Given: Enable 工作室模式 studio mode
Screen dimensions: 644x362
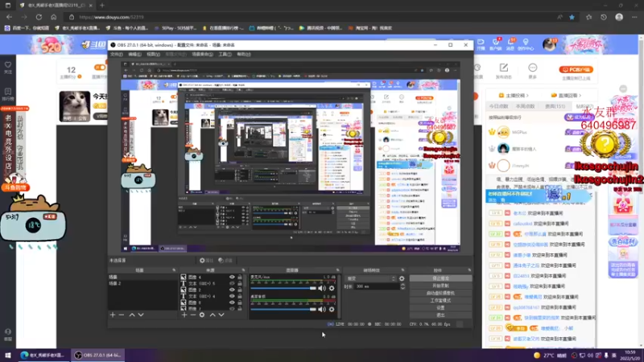Looking at the screenshot, I should [x=440, y=300].
